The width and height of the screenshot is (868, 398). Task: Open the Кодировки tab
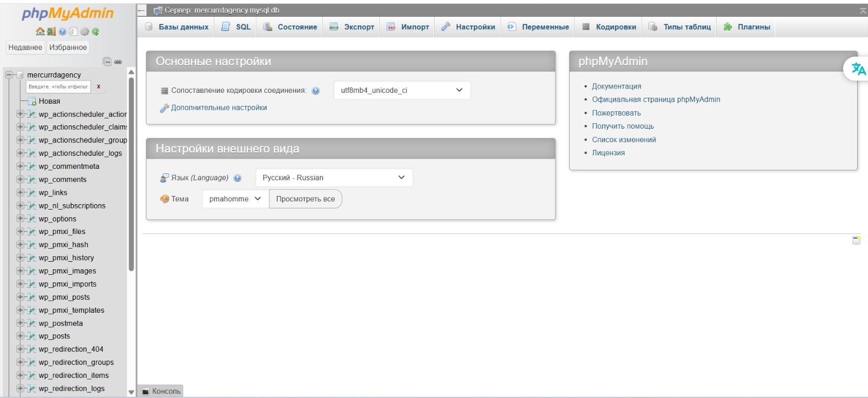(x=609, y=27)
